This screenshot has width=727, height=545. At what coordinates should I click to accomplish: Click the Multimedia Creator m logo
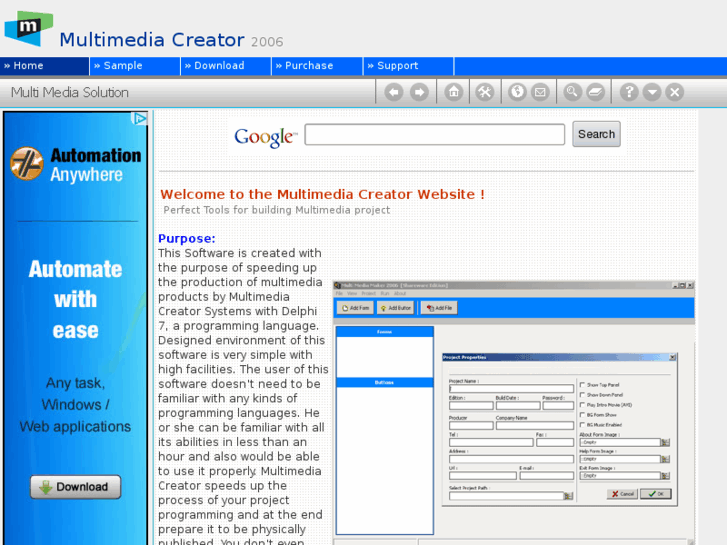[x=29, y=28]
